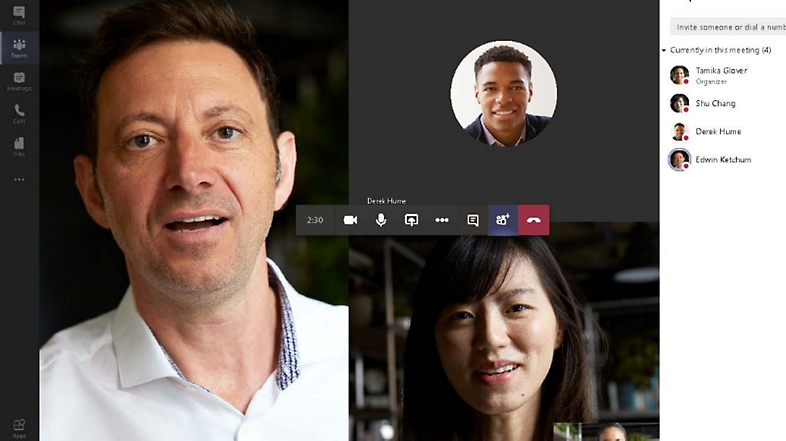
Task: Open more actions menu in call toolbar
Action: 441,220
